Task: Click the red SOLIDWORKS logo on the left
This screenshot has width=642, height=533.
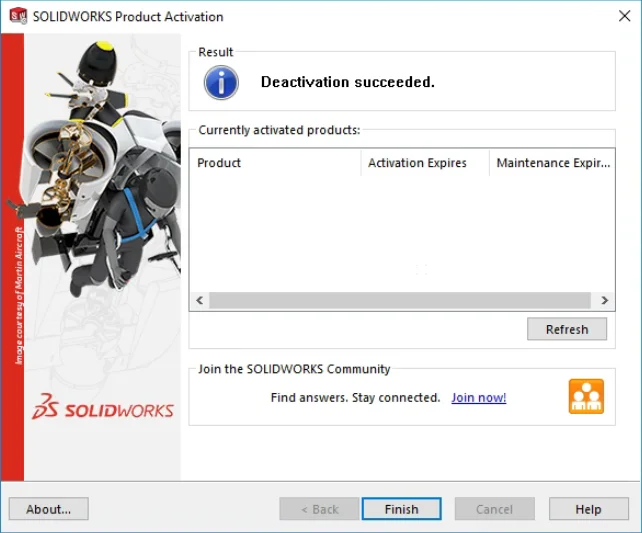Action: click(103, 409)
